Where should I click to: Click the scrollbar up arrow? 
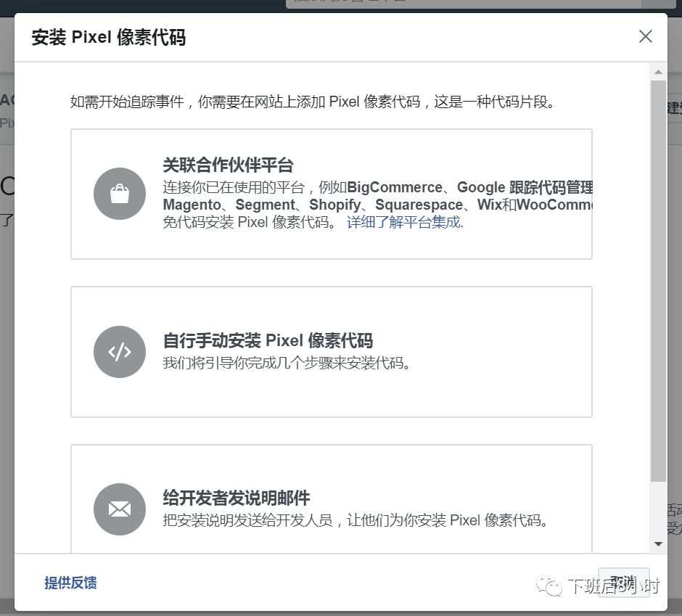(659, 73)
